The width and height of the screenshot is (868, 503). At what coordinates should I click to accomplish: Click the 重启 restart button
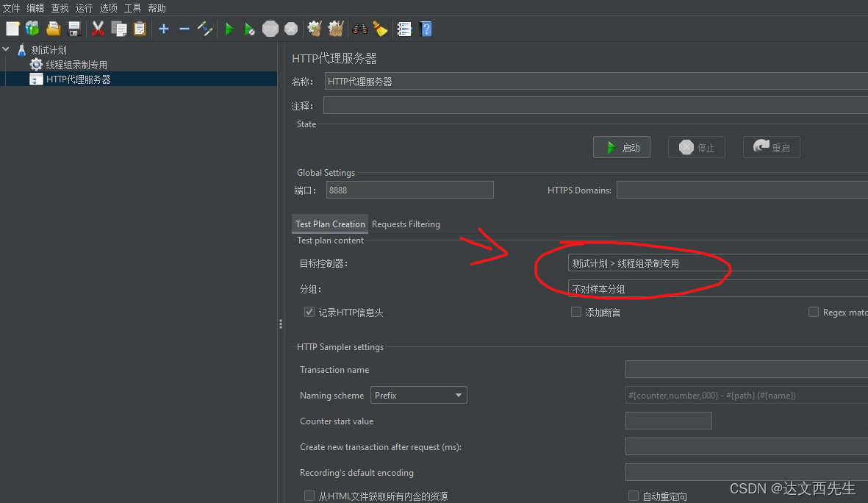pos(771,147)
